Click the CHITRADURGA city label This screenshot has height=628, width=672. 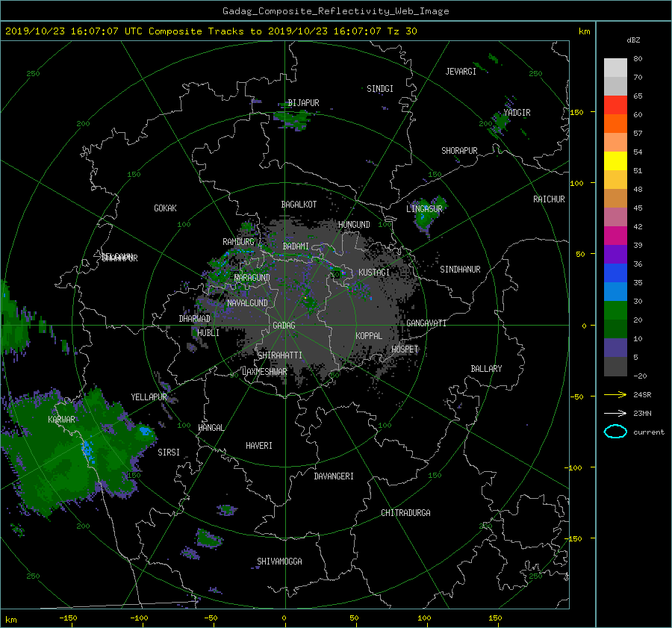405,513
